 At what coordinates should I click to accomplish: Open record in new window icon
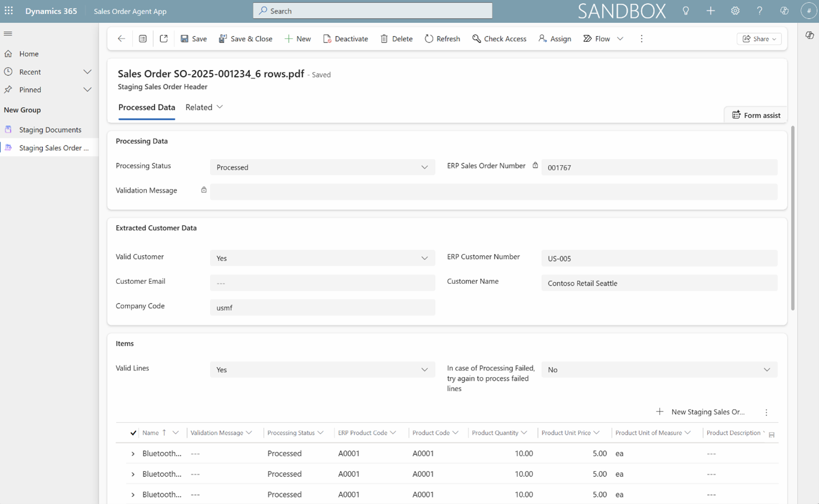click(x=164, y=38)
